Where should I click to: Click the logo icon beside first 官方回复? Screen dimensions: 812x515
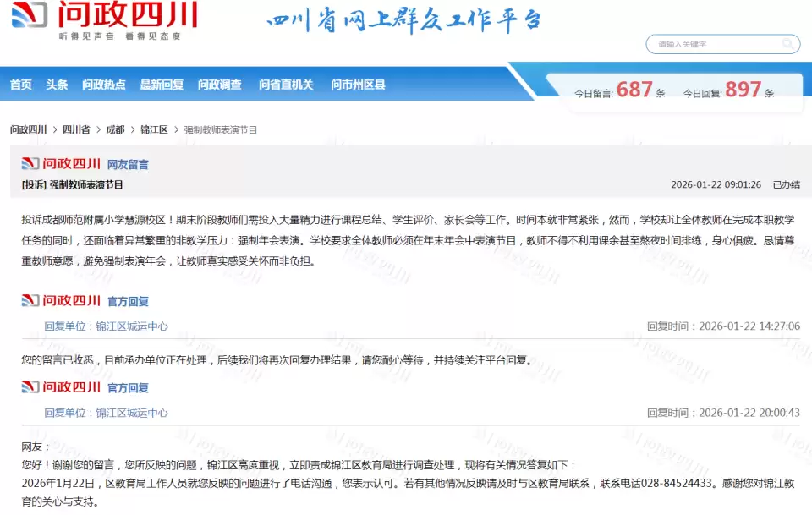tap(32, 300)
